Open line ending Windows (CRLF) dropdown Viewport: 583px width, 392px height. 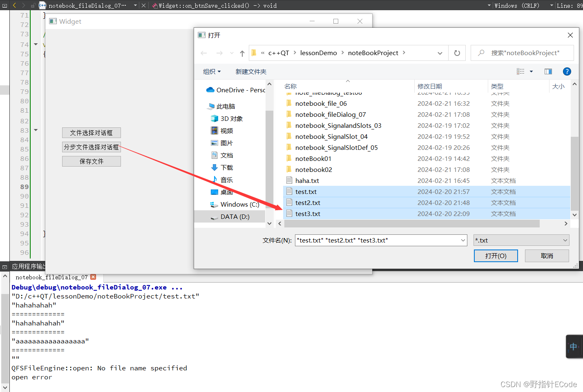click(552, 5)
